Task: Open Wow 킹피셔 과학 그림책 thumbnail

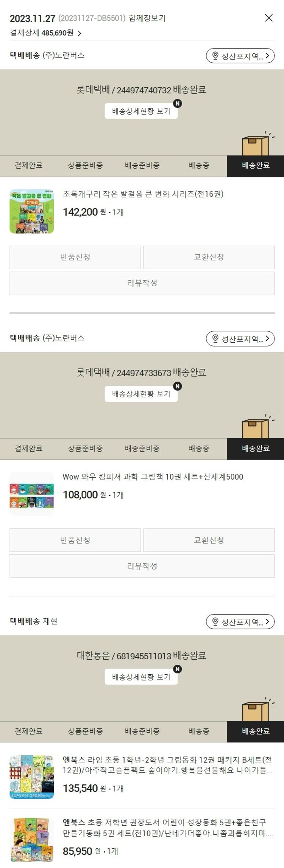Action: [32, 494]
